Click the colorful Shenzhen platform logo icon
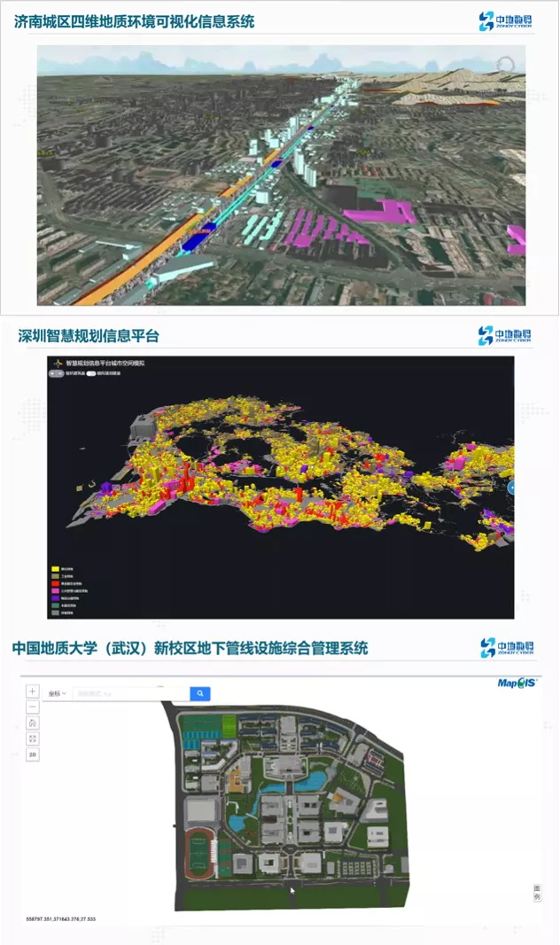 (59, 363)
